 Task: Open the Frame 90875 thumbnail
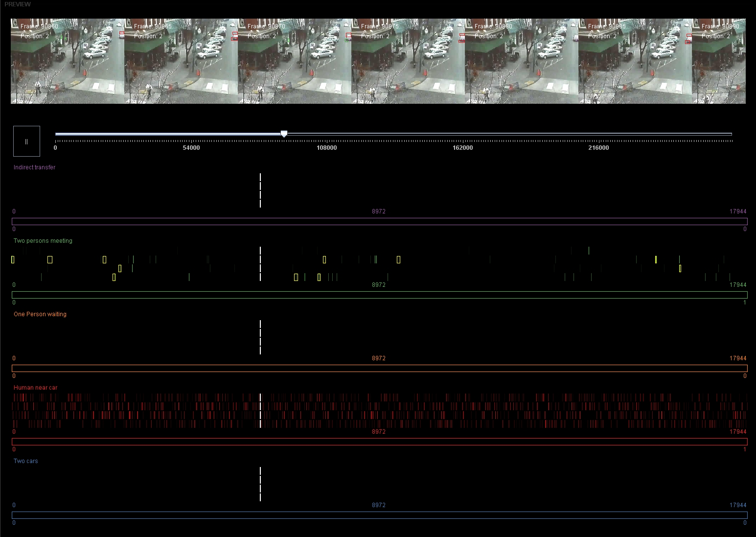[408, 61]
